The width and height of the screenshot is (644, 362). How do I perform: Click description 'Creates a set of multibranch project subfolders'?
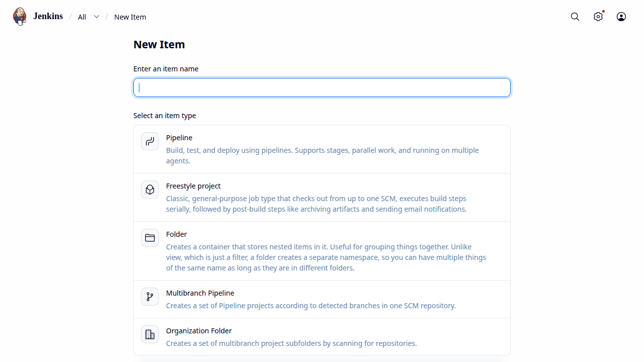pyautogui.click(x=291, y=343)
